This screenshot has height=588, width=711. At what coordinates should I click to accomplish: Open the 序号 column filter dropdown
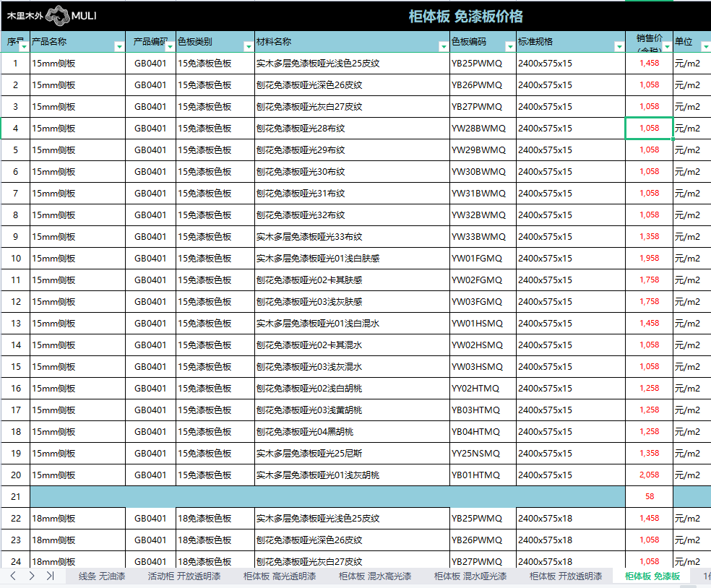25,46
